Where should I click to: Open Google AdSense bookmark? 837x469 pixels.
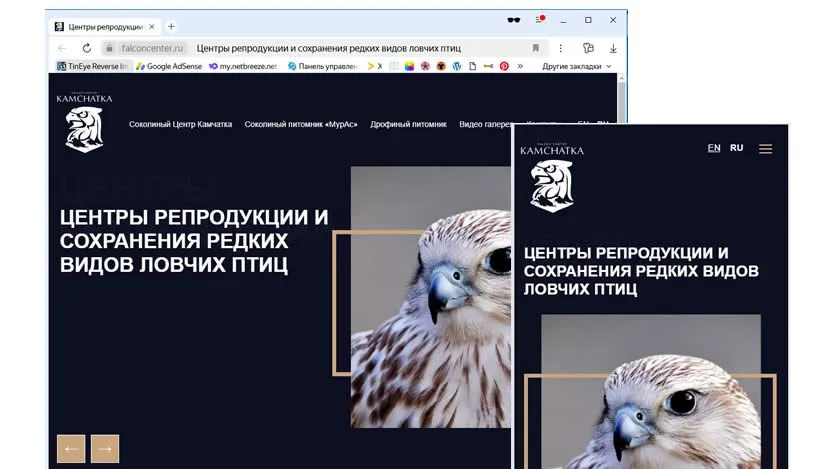pos(169,66)
